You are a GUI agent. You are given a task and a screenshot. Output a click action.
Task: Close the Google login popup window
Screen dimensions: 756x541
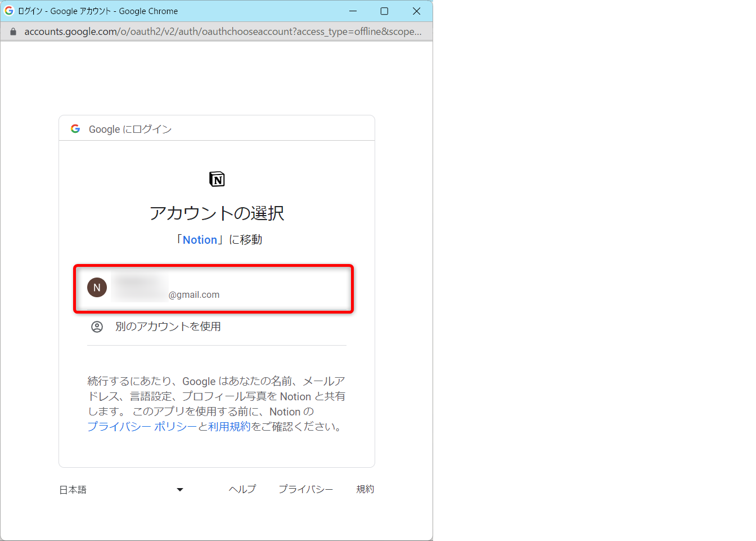416,11
